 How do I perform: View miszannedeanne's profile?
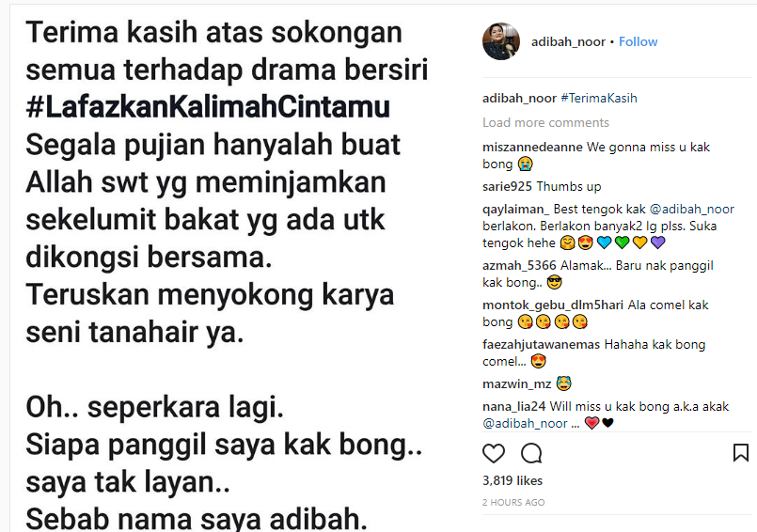pos(532,148)
